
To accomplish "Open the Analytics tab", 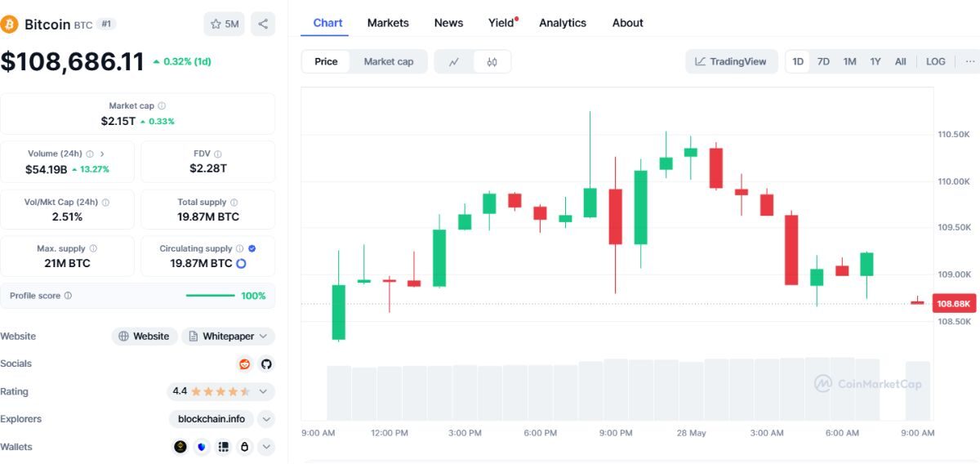I will tap(563, 23).
